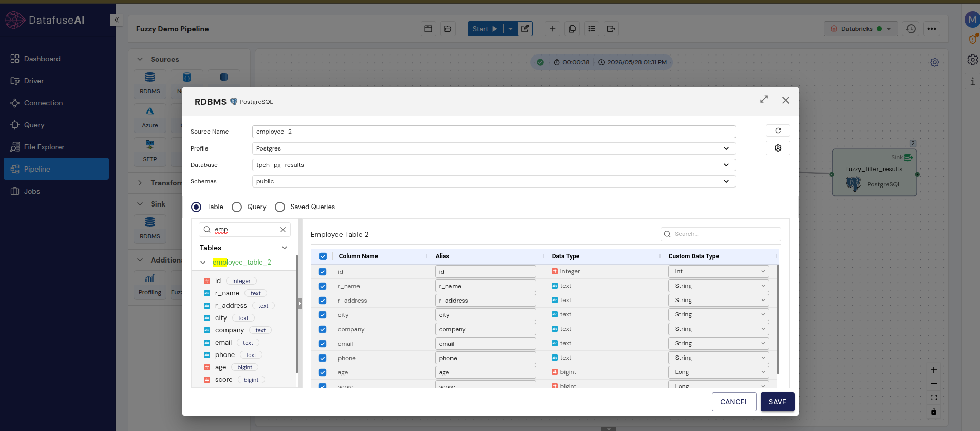Open the Schemas dropdown showing public
This screenshot has width=980, height=431.
[494, 181]
